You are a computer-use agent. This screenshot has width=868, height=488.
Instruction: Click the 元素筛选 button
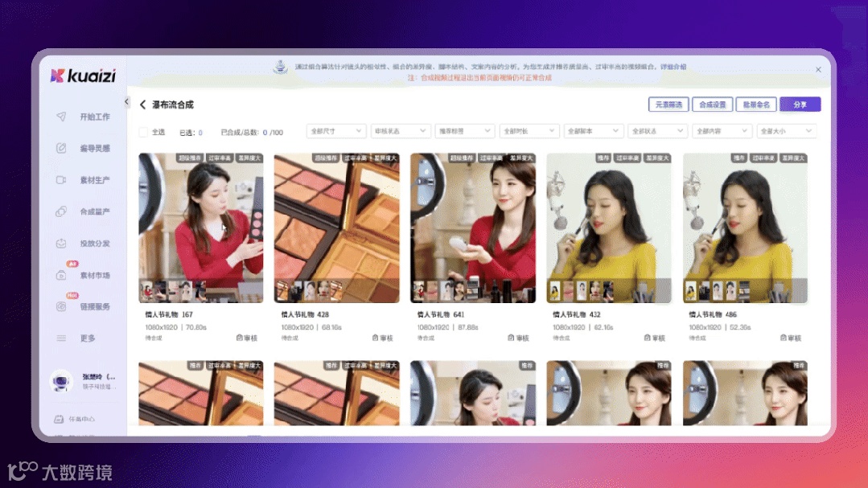pos(668,105)
